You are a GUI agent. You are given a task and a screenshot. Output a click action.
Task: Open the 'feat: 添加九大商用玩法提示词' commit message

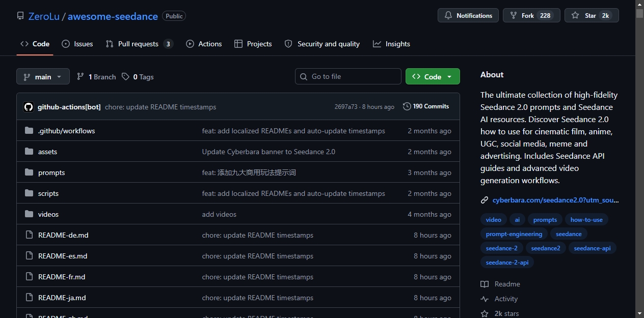pyautogui.click(x=249, y=172)
